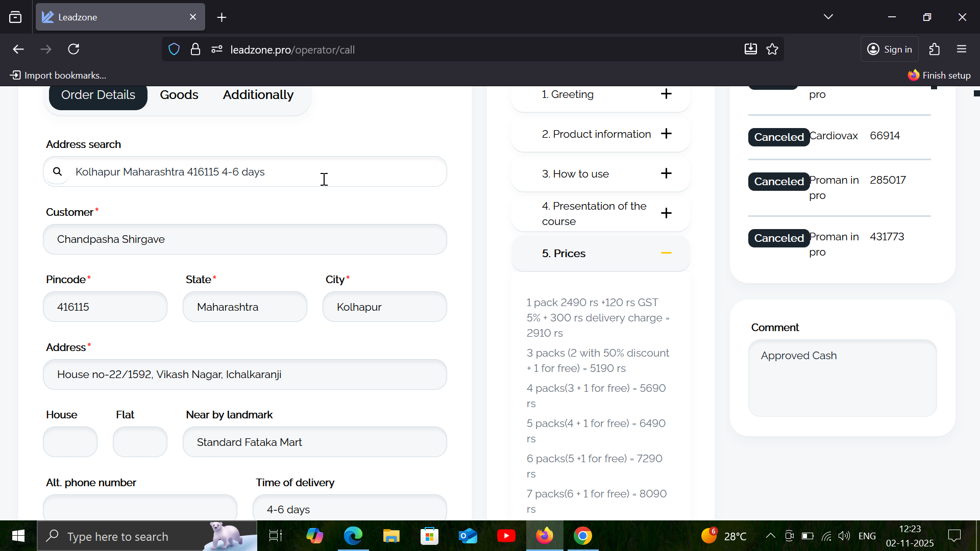The width and height of the screenshot is (980, 551).
Task: Expand the How to use section
Action: click(x=666, y=173)
